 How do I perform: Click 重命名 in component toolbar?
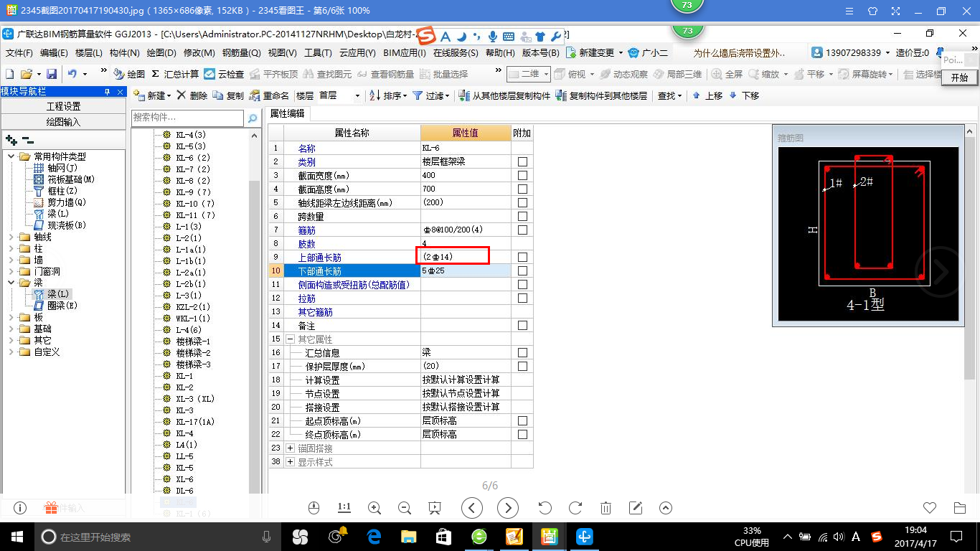pyautogui.click(x=269, y=95)
